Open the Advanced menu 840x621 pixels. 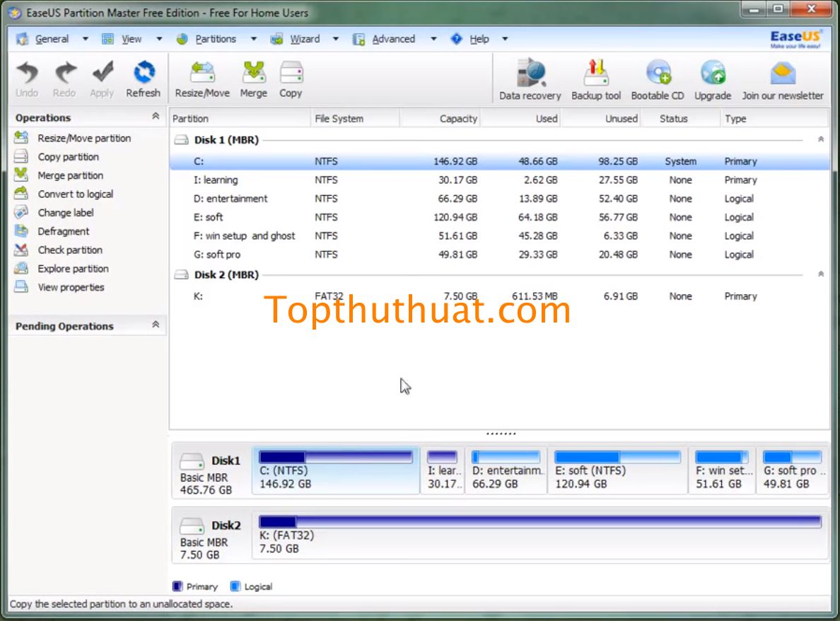pyautogui.click(x=393, y=39)
